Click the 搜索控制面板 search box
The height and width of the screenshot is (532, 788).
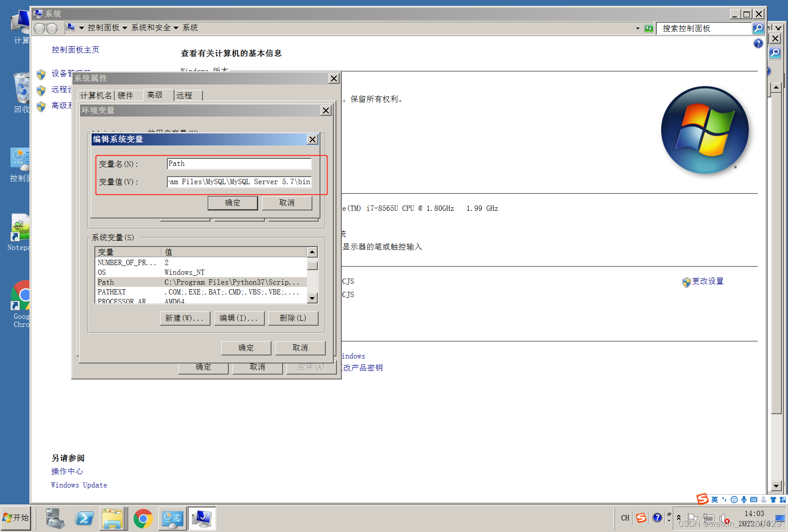pos(705,28)
